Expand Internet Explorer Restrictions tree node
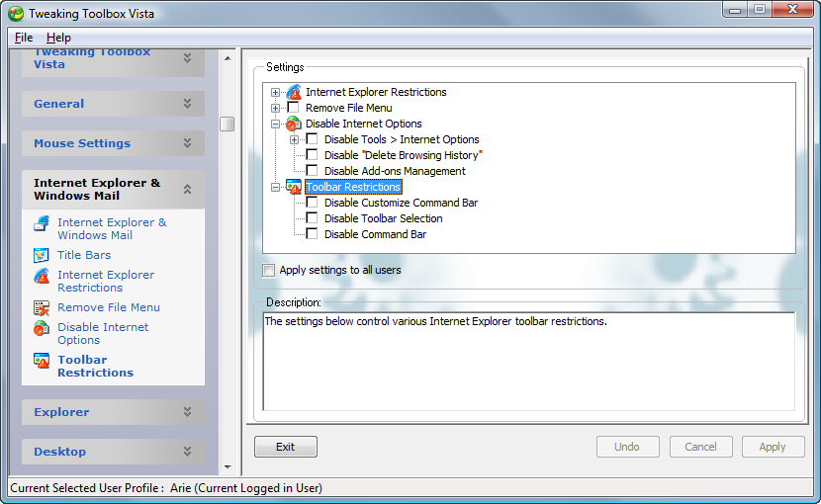 coord(275,93)
